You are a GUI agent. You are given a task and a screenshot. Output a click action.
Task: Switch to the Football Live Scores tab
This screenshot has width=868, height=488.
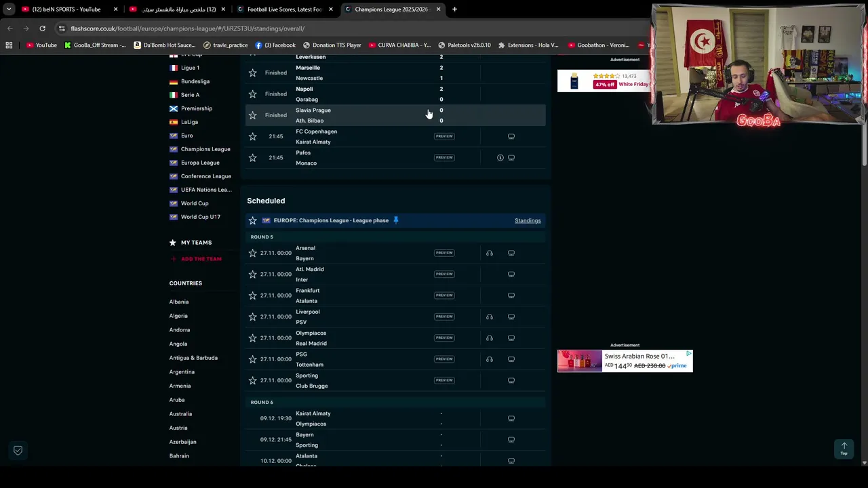284,9
